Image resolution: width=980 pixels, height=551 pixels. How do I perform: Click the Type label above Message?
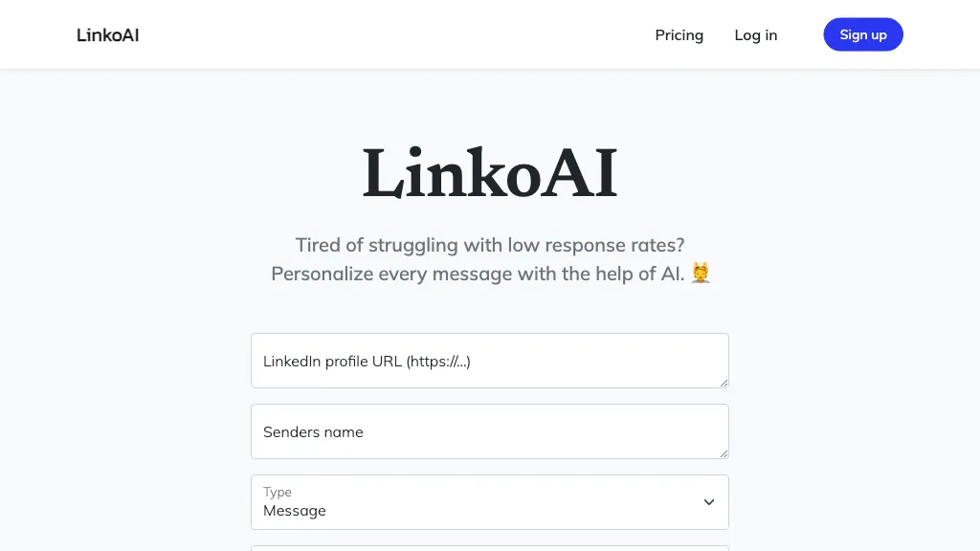(x=278, y=491)
